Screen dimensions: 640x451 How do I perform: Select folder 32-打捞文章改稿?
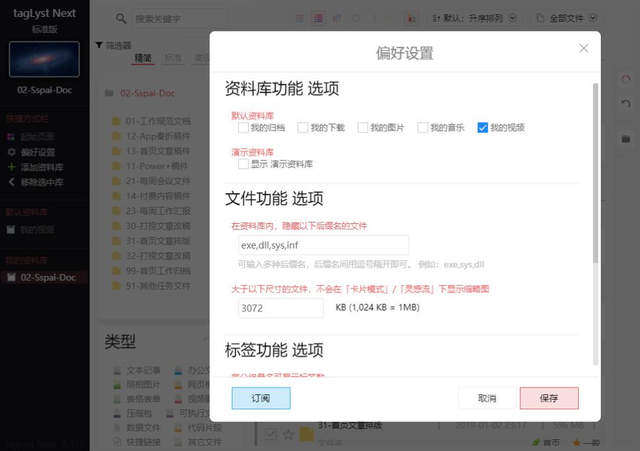[x=158, y=256]
